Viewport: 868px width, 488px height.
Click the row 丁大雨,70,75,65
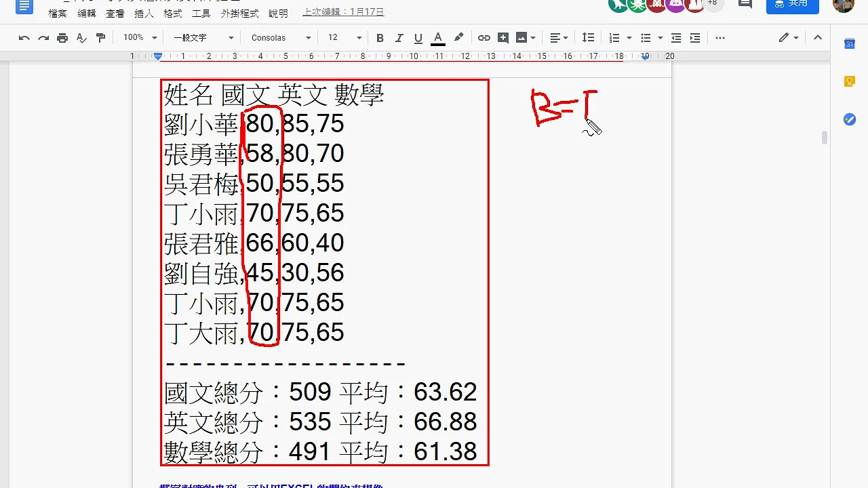pos(254,333)
